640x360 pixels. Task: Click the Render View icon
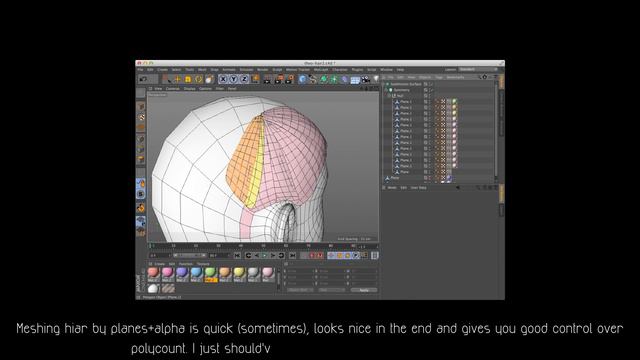268,79
